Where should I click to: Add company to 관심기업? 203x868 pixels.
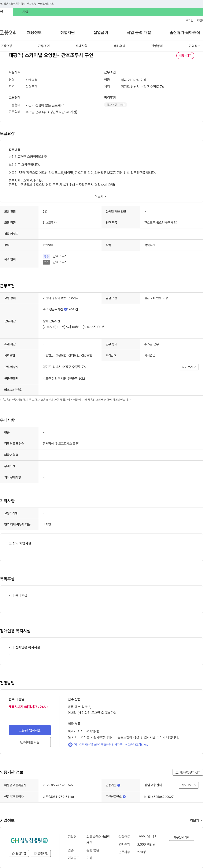(19, 853)
